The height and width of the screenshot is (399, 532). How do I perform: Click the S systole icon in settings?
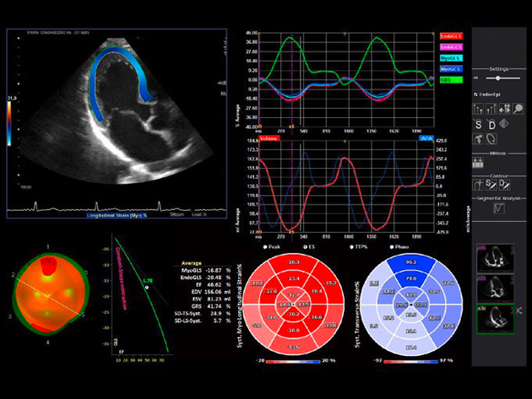tap(479, 126)
